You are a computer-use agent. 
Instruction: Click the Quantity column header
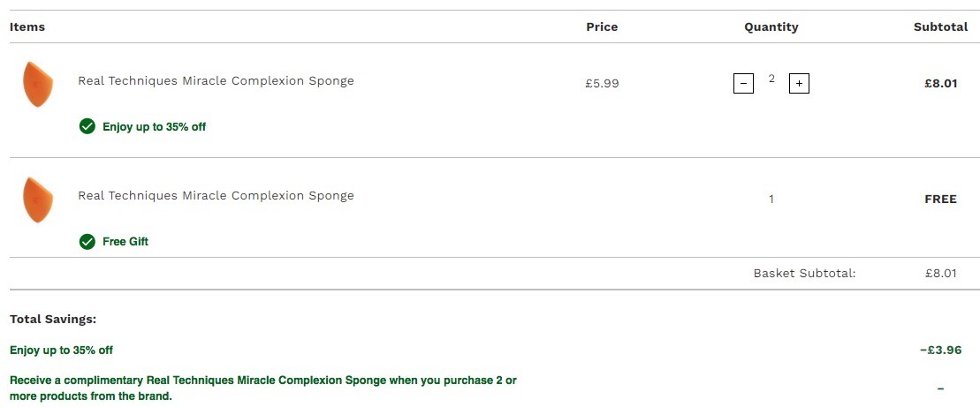[x=771, y=26]
